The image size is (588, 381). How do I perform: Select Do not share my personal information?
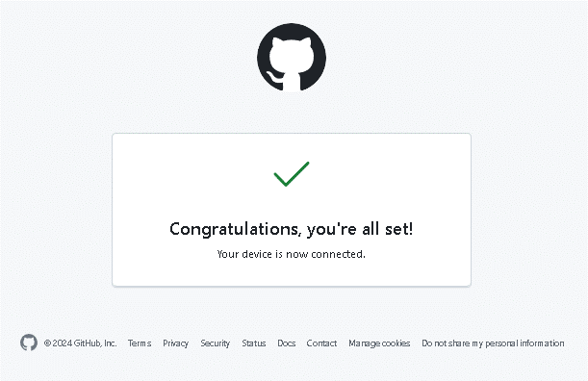tap(493, 343)
